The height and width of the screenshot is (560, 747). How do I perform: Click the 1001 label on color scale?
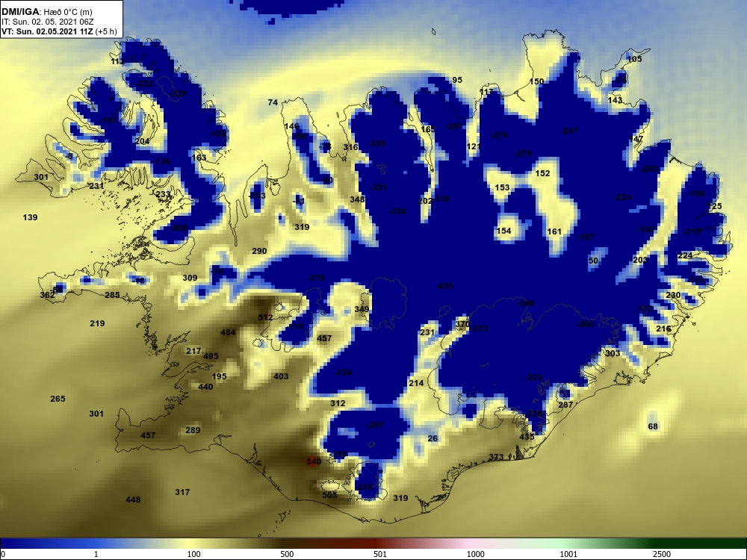(568, 554)
